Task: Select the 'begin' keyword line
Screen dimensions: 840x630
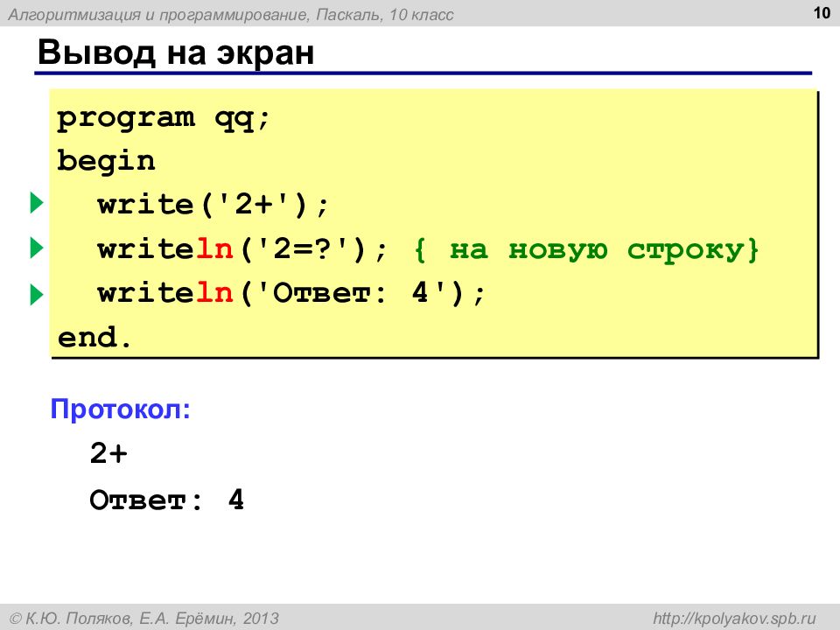Action: pos(106,161)
